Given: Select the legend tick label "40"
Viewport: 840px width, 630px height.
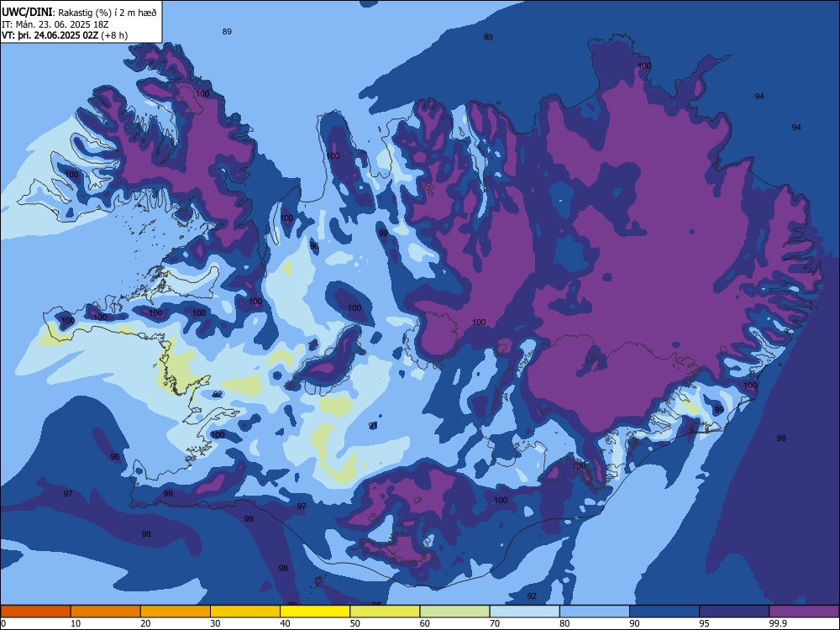Looking at the screenshot, I should point(285,623).
